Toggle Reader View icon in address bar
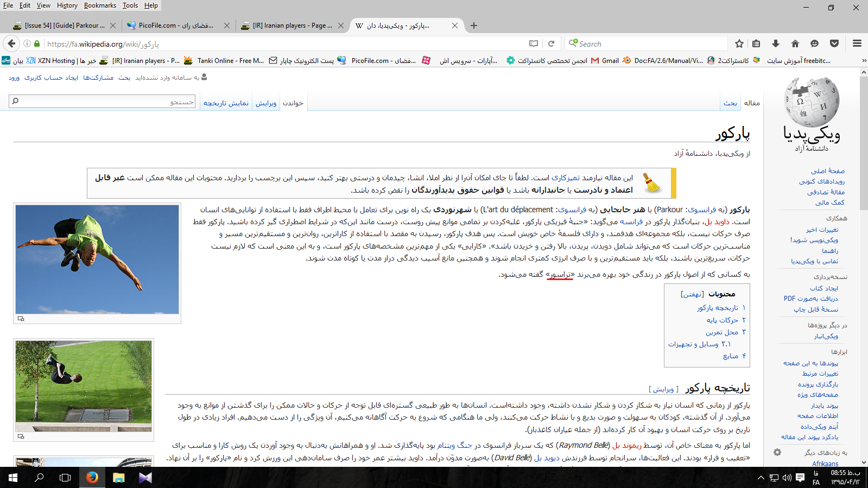 point(534,43)
